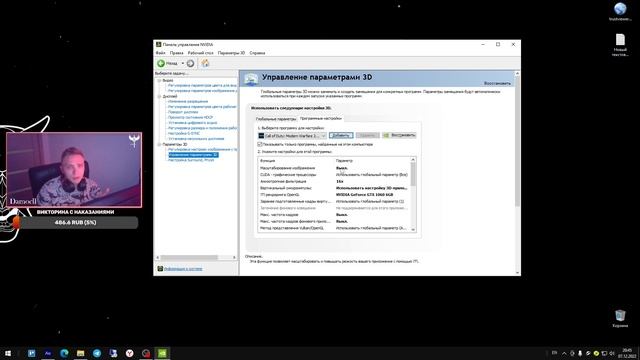Click NVIDIA logo in window title bar
Image resolution: width=640 pixels, height=360 pixels.
pyautogui.click(x=158, y=44)
